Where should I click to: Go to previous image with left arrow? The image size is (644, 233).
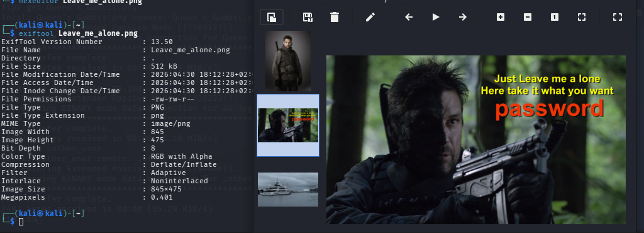coord(409,17)
